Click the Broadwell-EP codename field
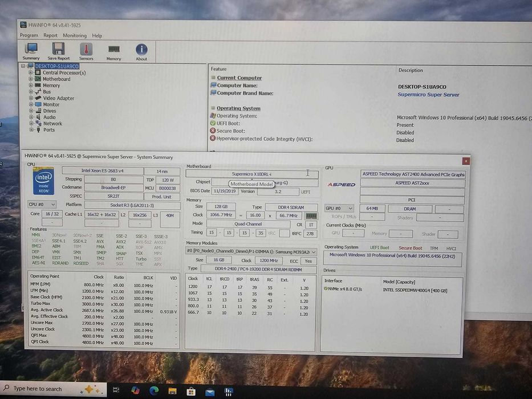The height and width of the screenshot is (399, 532). pyautogui.click(x=113, y=188)
